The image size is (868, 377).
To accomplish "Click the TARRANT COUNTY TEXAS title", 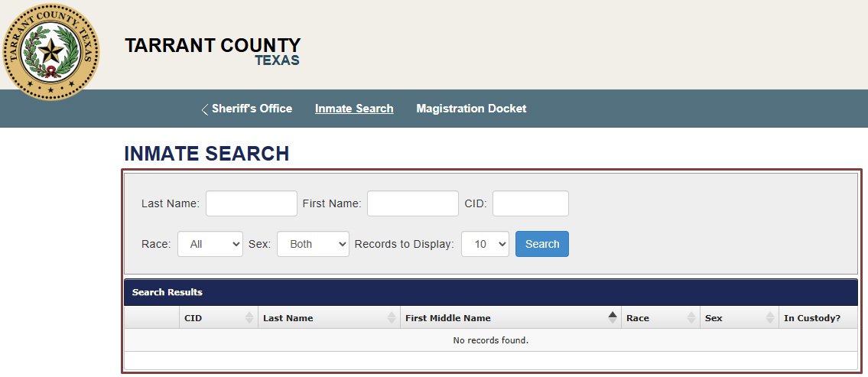I will tap(213, 51).
